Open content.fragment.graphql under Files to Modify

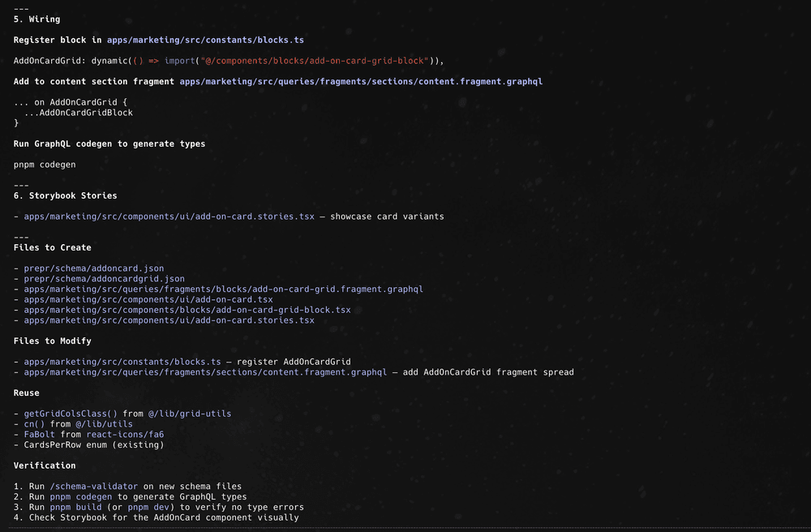point(205,372)
